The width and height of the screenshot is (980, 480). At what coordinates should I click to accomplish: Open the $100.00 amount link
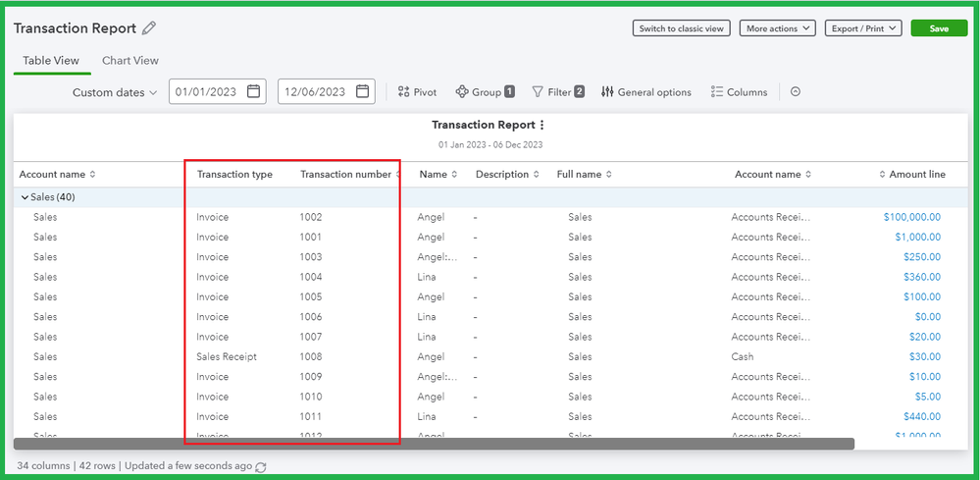922,296
